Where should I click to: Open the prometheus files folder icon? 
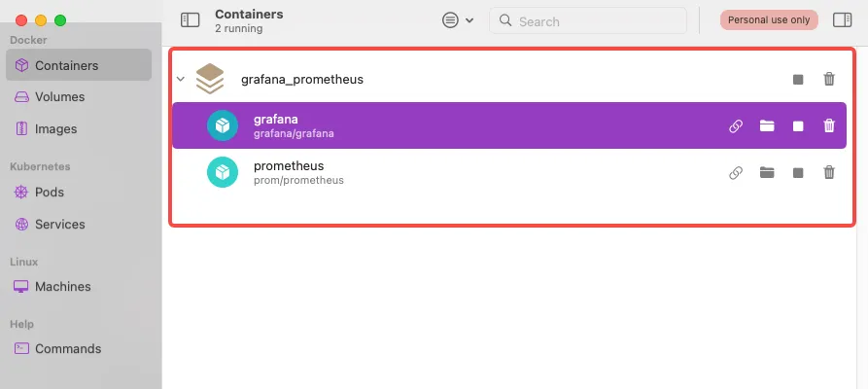coord(767,172)
